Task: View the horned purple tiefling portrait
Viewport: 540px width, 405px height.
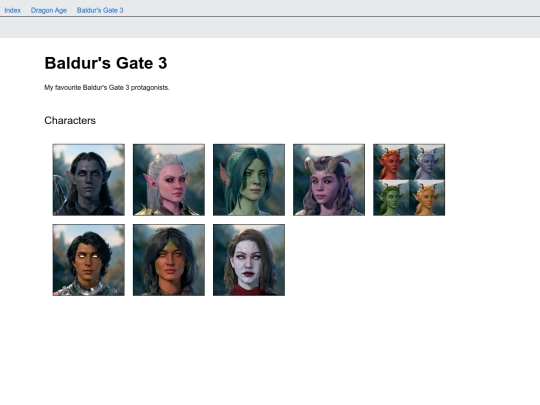Action: point(329,180)
